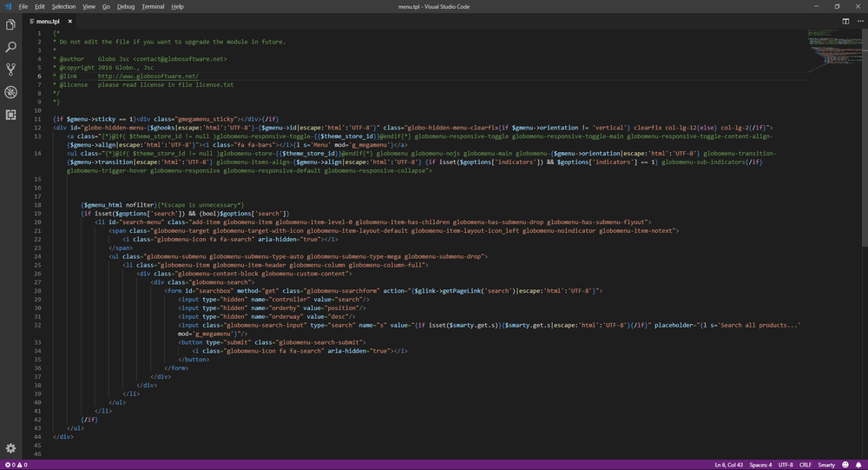Click the errors and warnings status indicator
Screen dimensions: 868x470
point(17,465)
